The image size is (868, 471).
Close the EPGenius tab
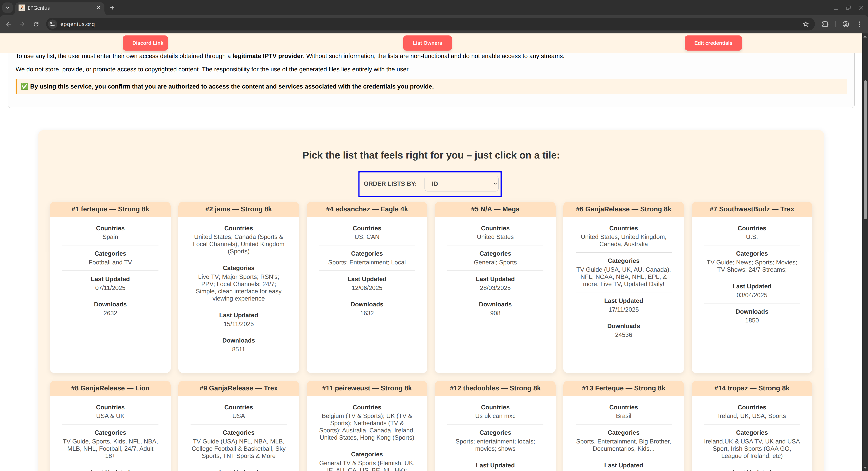(x=98, y=7)
